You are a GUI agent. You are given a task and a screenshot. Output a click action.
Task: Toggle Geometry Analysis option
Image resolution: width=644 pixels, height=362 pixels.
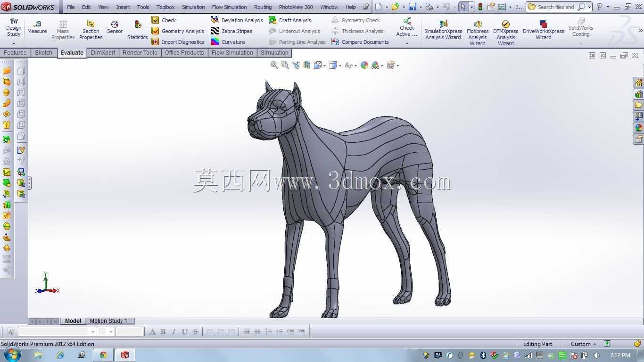point(178,31)
